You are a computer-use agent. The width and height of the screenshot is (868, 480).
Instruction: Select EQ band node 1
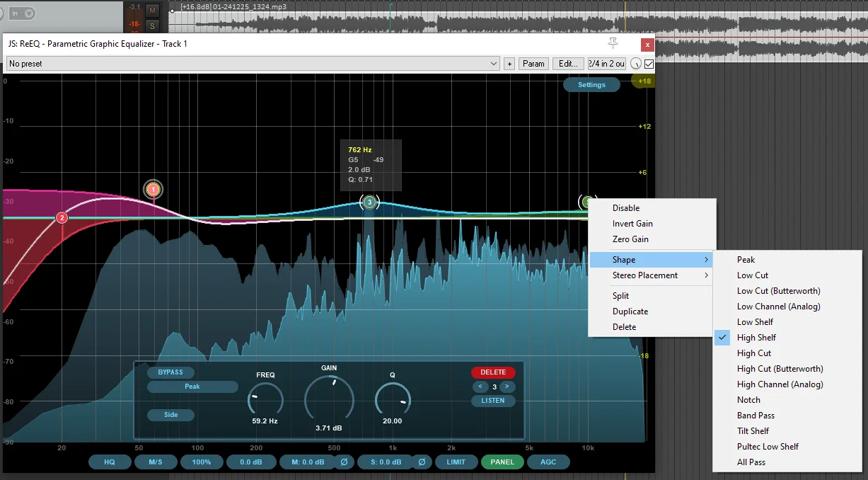(154, 189)
